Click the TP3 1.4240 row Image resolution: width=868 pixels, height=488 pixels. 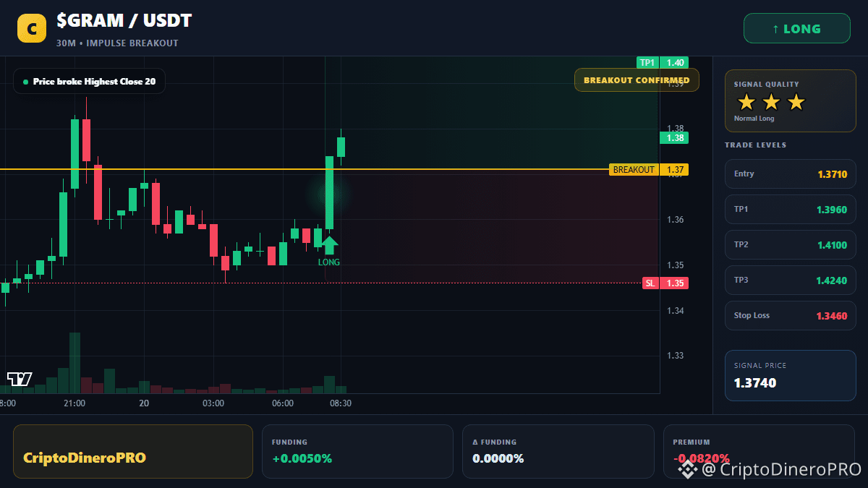[791, 280]
